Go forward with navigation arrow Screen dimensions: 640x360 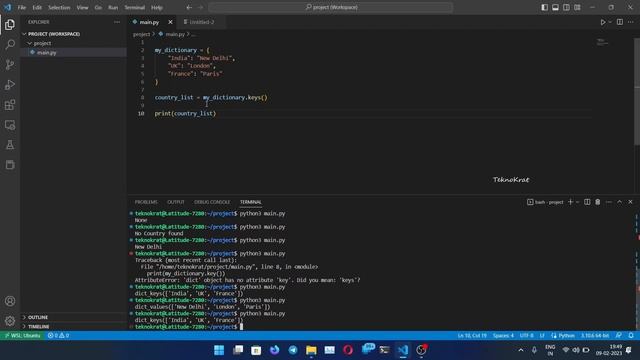[200, 7]
